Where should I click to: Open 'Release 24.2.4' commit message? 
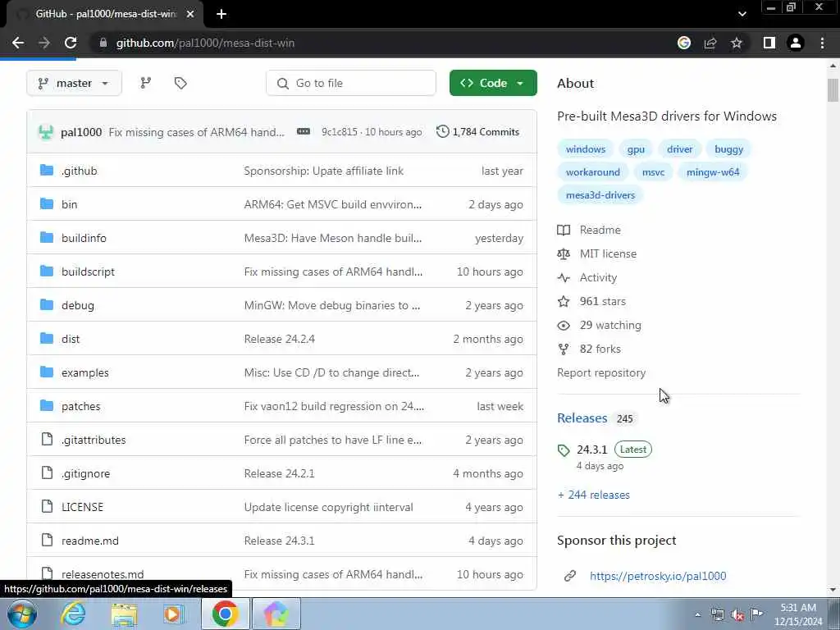pos(279,339)
